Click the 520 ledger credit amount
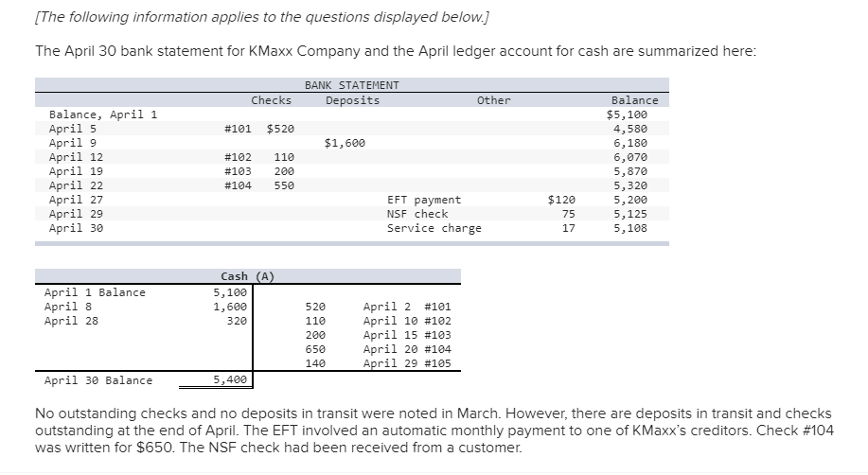The image size is (868, 475). click(x=315, y=307)
